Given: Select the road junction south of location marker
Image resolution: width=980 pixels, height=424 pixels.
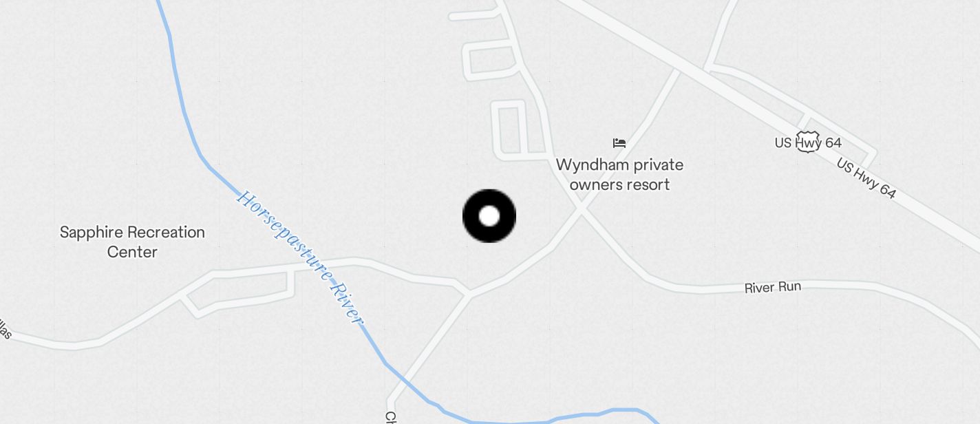Looking at the screenshot, I should (x=469, y=293).
